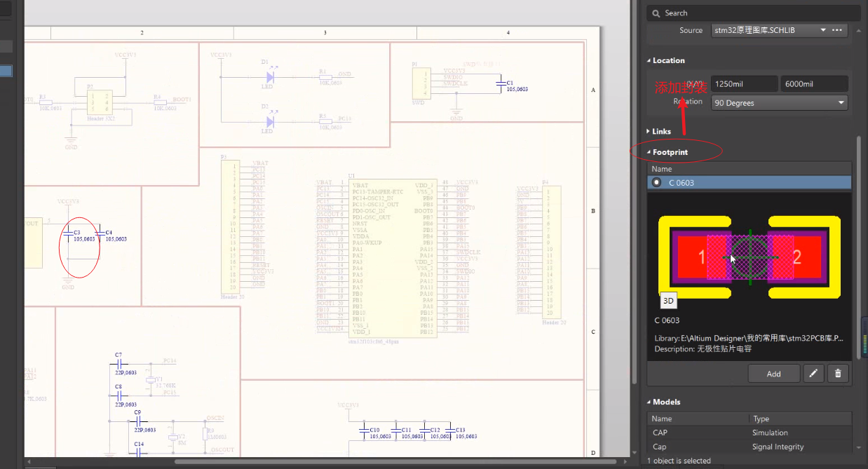Click the Search field in Properties panel
The height and width of the screenshot is (469, 868).
coord(753,13)
